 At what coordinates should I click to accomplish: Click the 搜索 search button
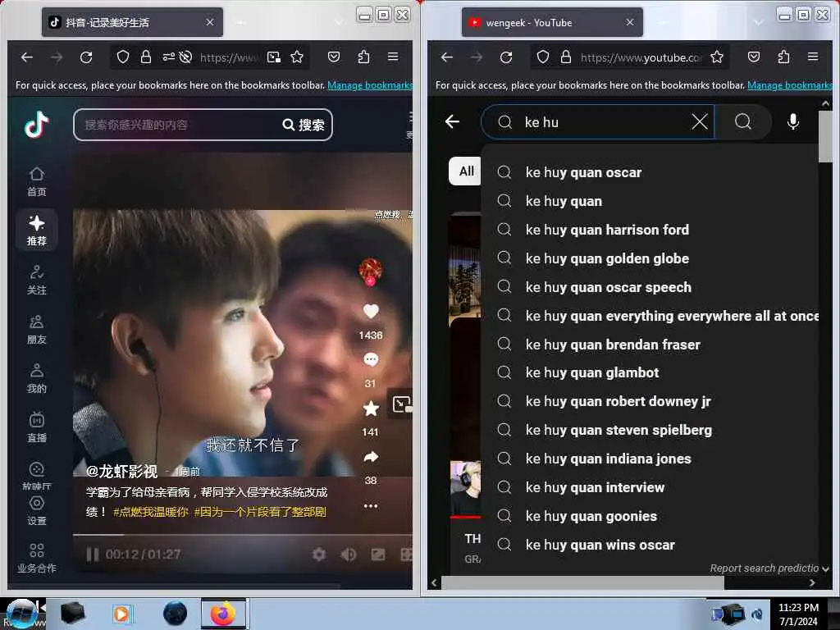tap(304, 125)
